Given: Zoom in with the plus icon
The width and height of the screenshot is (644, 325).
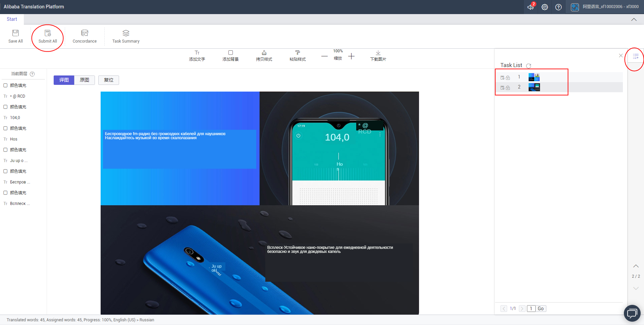Looking at the screenshot, I should pyautogui.click(x=351, y=56).
